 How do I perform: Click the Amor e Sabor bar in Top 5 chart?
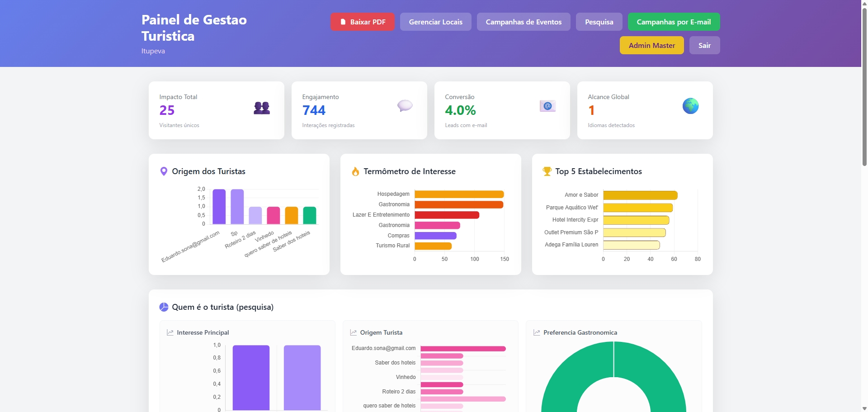tap(640, 195)
